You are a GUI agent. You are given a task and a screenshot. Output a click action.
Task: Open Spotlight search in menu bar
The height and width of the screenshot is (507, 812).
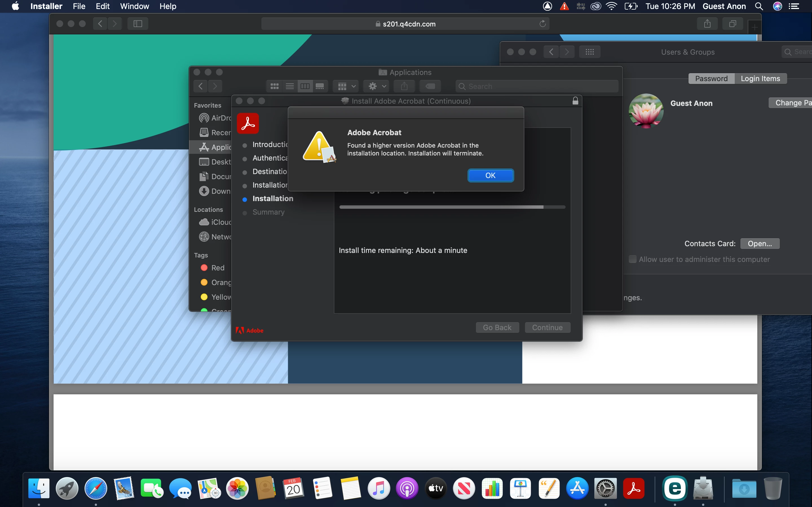point(759,6)
